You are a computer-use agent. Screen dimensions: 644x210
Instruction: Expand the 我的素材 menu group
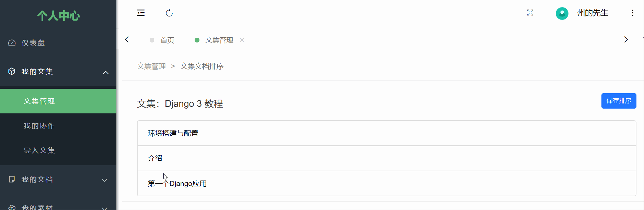point(105,208)
